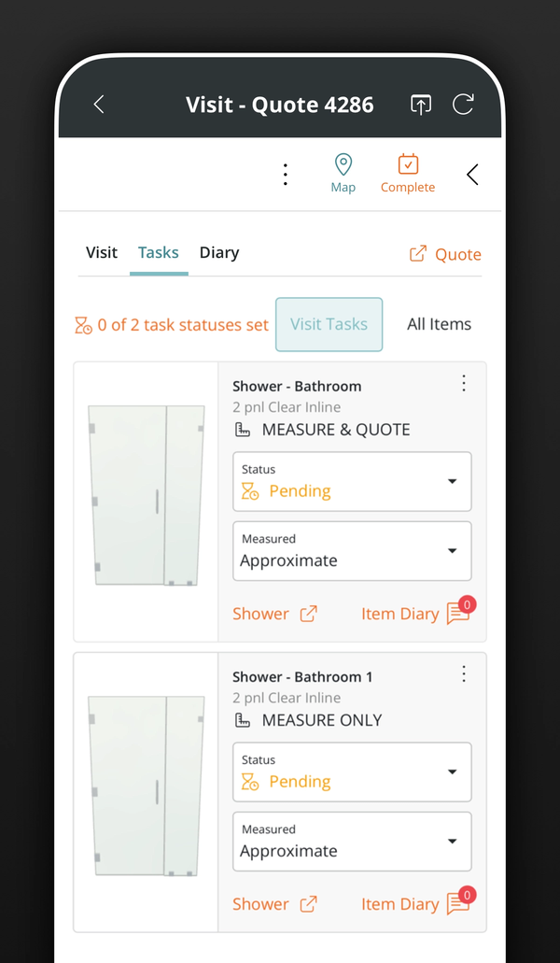Open options menu for Shower - Bathroom 1 card
This screenshot has width=560, height=963.
pyautogui.click(x=464, y=673)
